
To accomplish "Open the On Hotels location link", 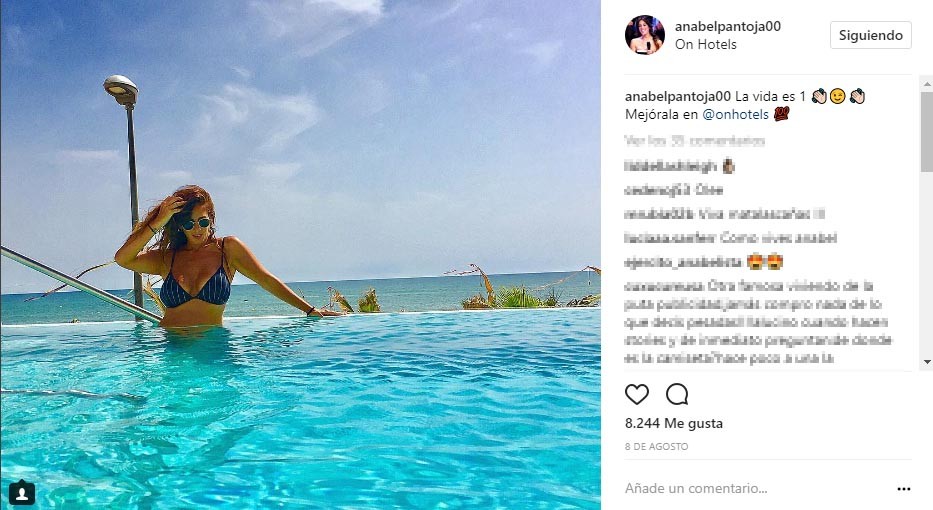I will pos(706,44).
